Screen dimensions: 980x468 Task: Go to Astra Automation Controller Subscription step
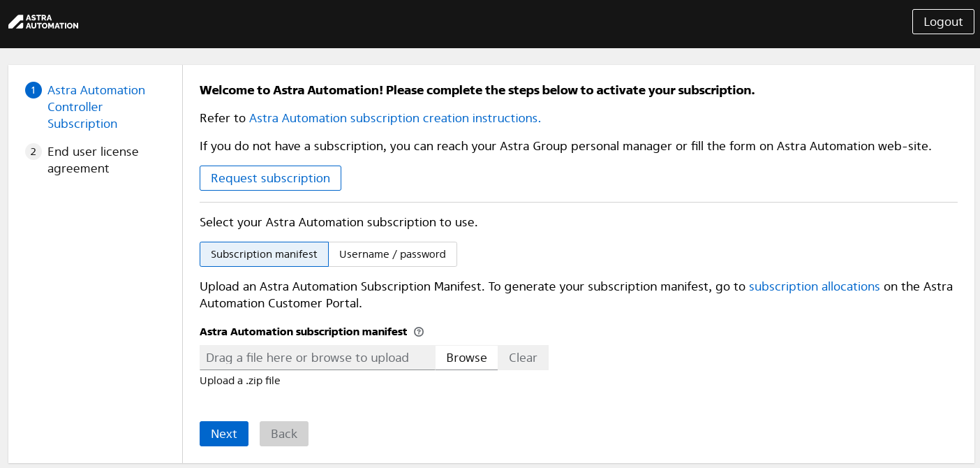(x=96, y=107)
